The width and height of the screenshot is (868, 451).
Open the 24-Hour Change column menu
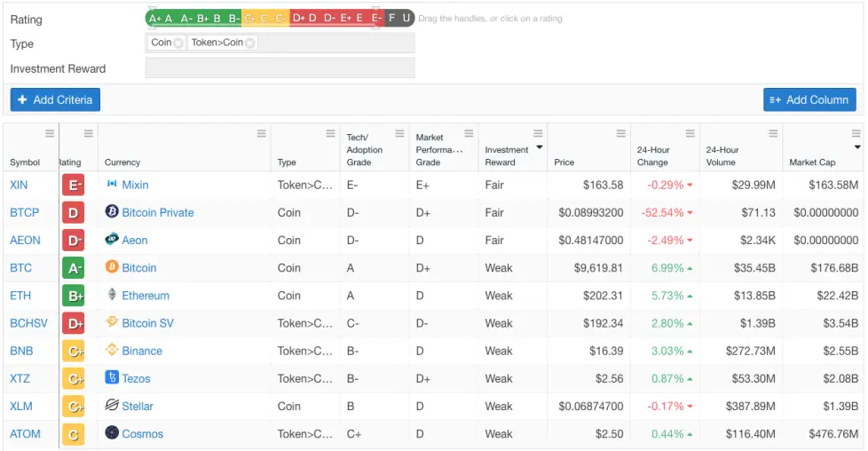[690, 133]
